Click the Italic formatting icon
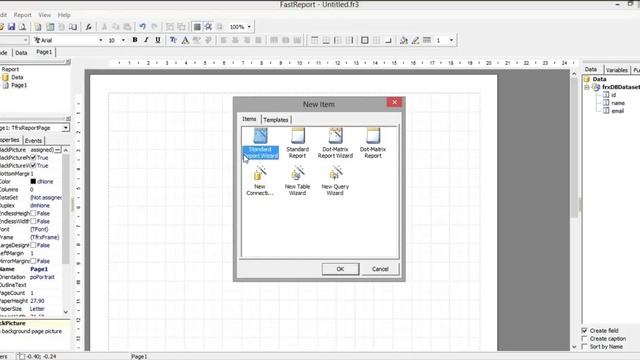The height and width of the screenshot is (360, 640). [146, 40]
